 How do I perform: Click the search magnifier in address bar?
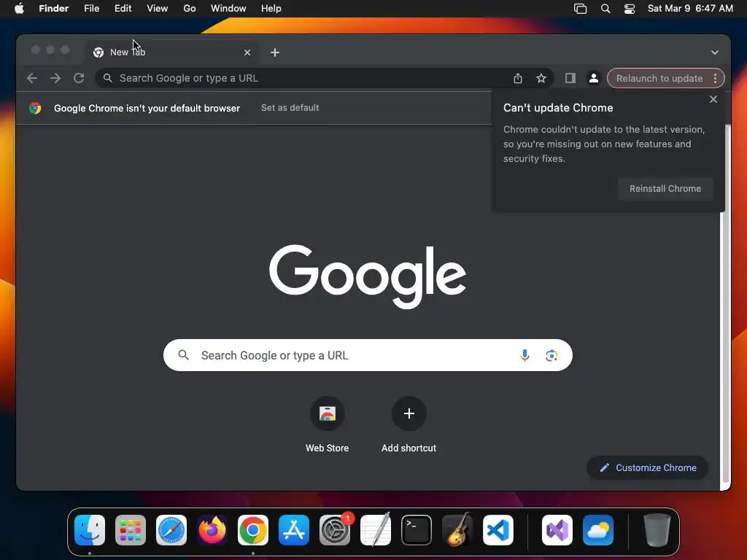(108, 78)
